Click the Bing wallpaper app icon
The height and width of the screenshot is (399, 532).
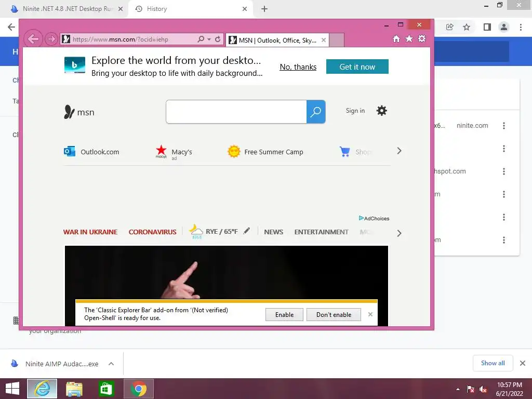(x=75, y=65)
